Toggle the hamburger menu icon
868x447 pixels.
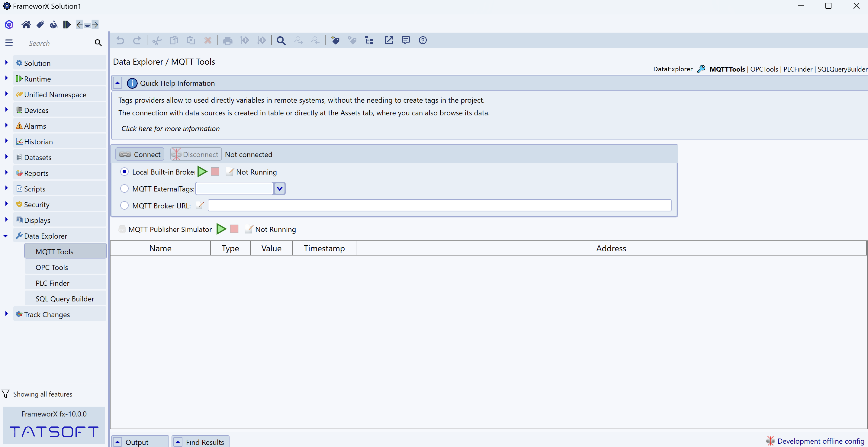pos(9,43)
